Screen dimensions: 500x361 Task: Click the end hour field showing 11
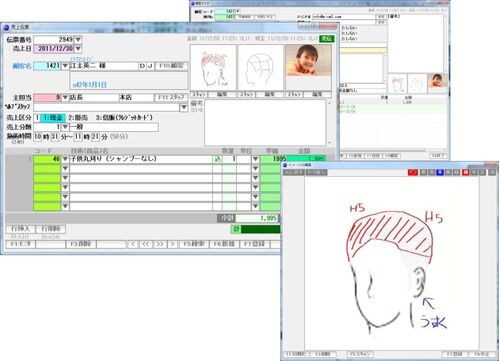pos(78,136)
